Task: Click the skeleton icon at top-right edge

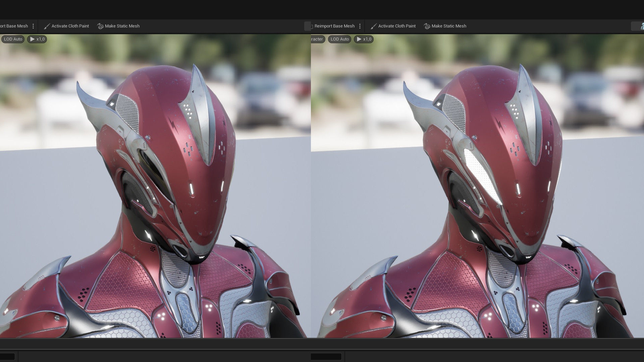Action: tap(642, 26)
